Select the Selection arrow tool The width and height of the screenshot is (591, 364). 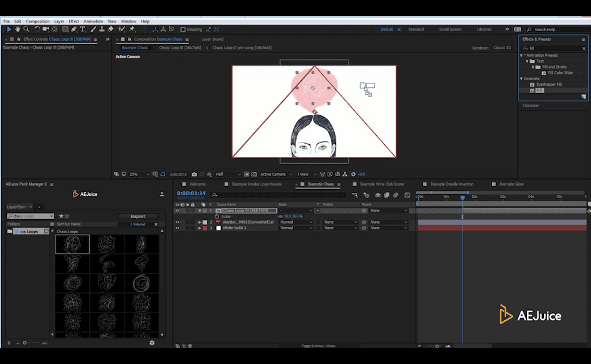pos(9,29)
